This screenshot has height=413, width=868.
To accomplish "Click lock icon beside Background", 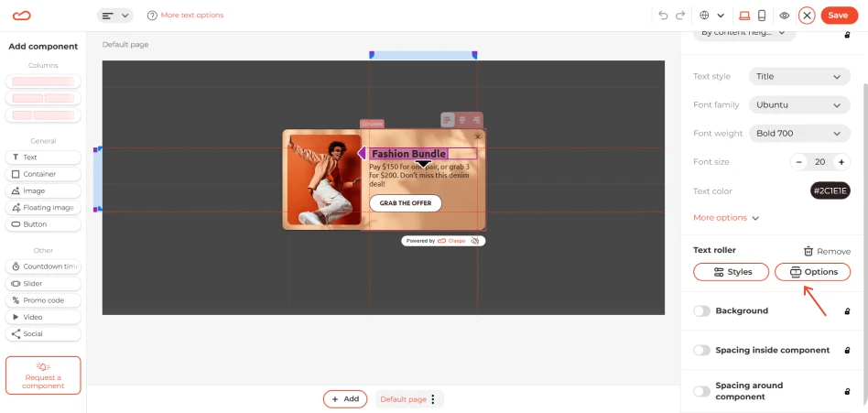I will [847, 311].
